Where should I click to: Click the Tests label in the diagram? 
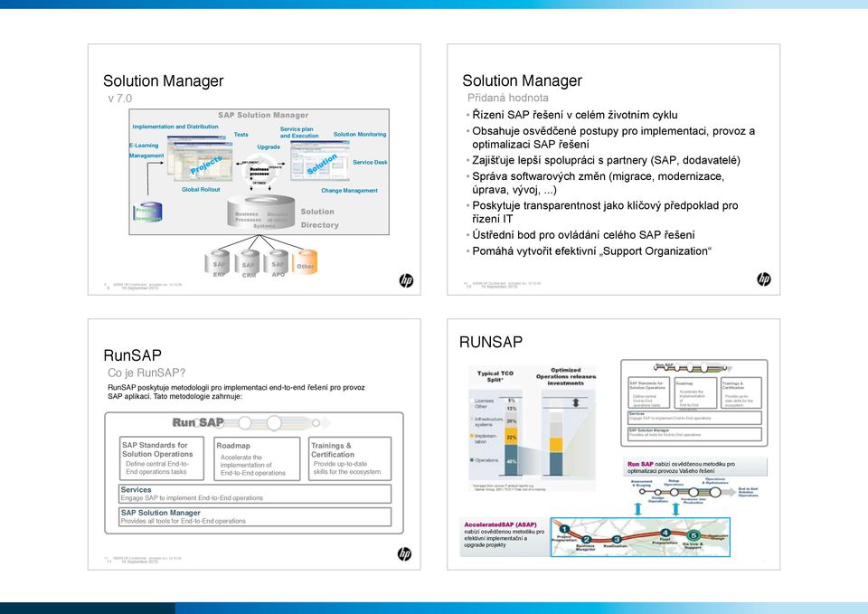pyautogui.click(x=241, y=135)
